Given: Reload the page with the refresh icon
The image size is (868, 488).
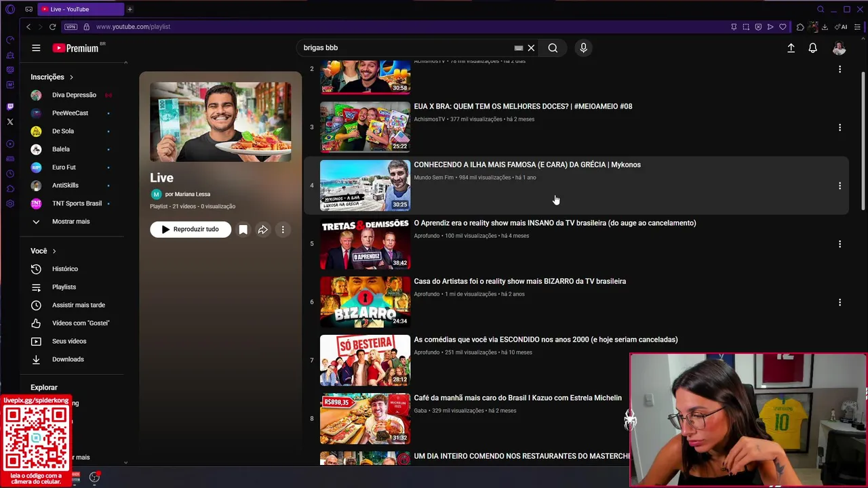Looking at the screenshot, I should 52,27.
